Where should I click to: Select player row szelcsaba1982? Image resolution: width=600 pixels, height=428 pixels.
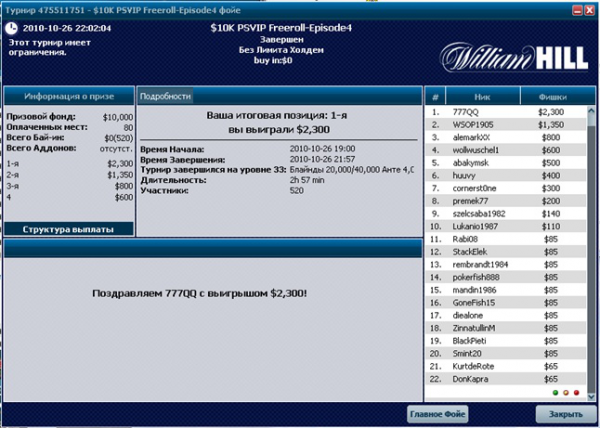pyautogui.click(x=505, y=214)
